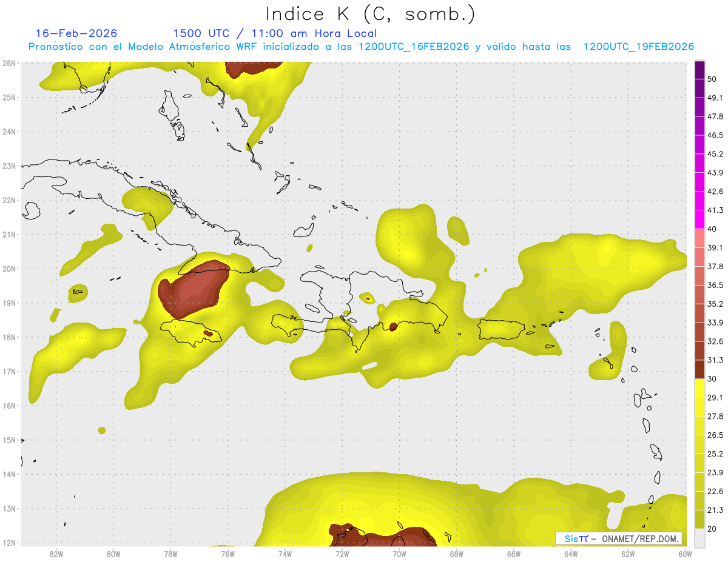Click the longitude label '68W'
The image size is (728, 562).
tap(457, 555)
